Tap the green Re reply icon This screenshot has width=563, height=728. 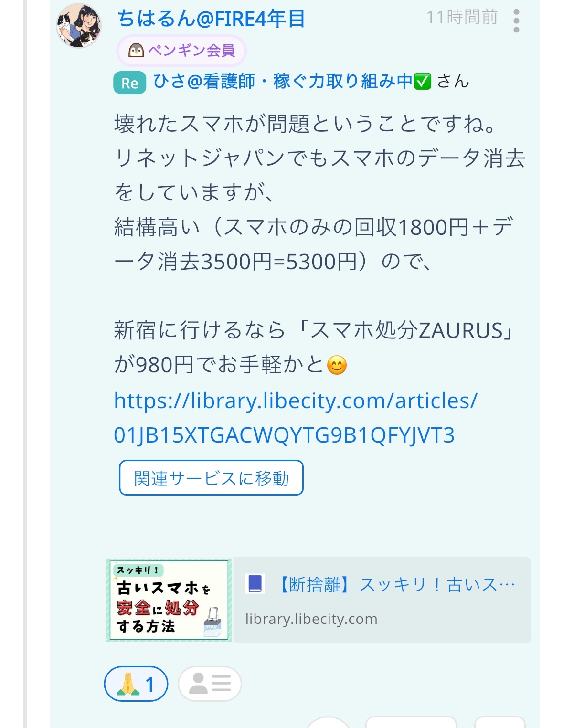[x=129, y=83]
